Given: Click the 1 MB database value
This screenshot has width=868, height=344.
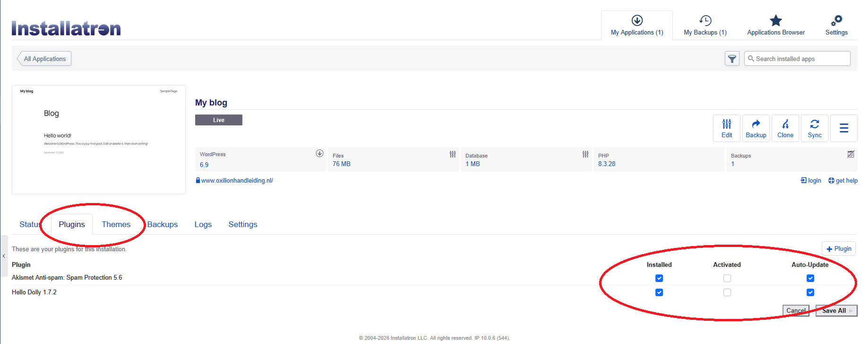Looking at the screenshot, I should (473, 164).
